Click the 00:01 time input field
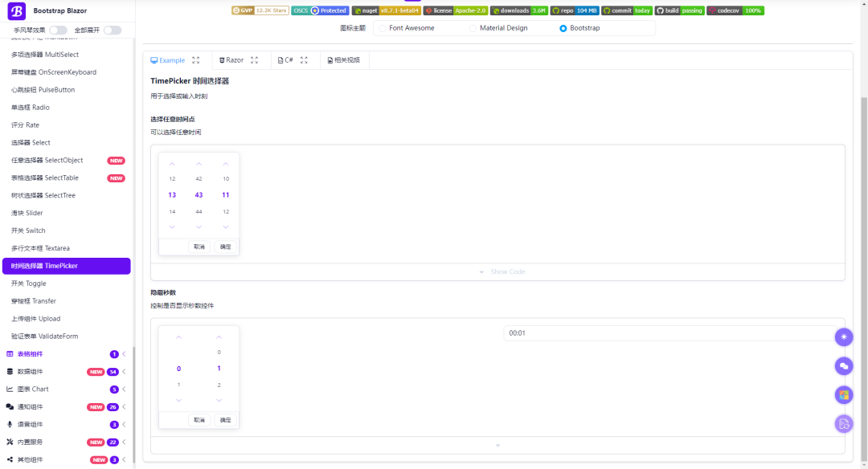Viewport: 868px width, 469px height. [667, 333]
